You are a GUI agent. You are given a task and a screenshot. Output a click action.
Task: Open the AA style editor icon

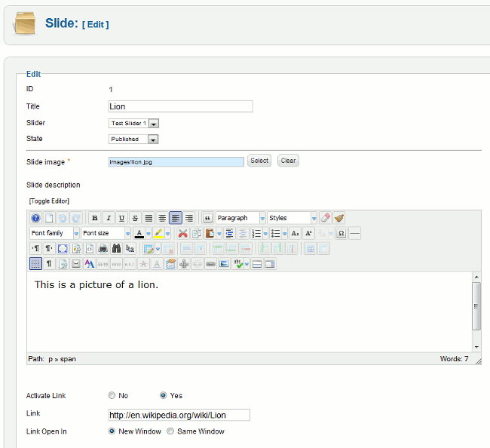tap(90, 264)
